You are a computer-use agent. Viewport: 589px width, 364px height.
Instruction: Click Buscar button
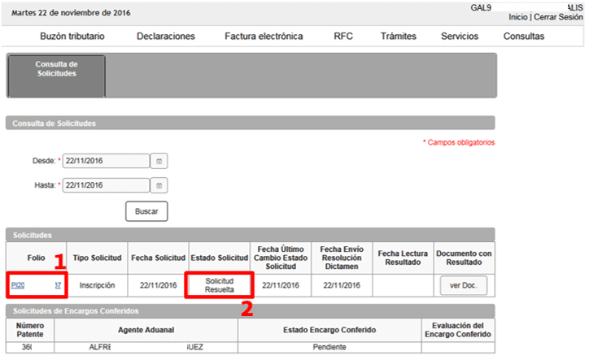[146, 211]
